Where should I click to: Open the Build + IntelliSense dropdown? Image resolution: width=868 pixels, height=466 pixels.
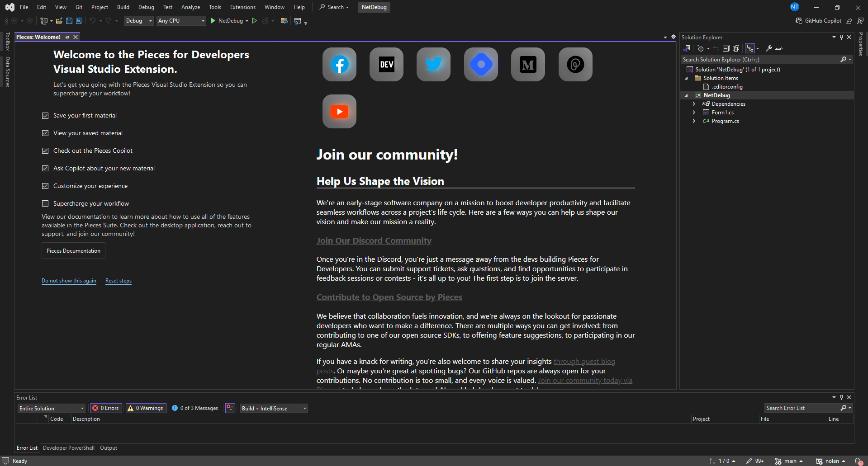click(x=274, y=408)
